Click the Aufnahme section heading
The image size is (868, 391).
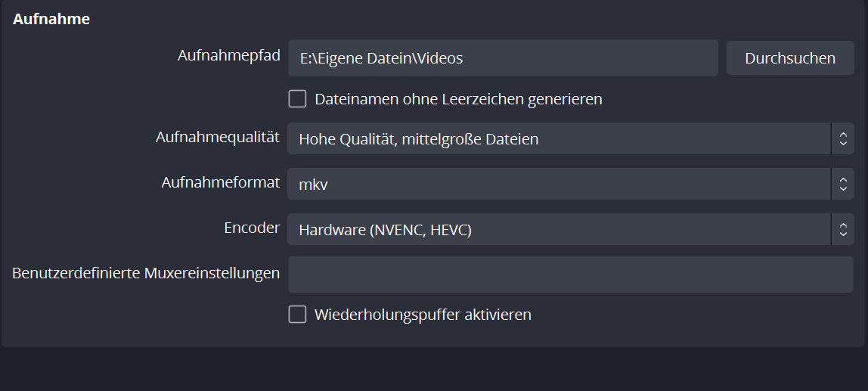(51, 20)
